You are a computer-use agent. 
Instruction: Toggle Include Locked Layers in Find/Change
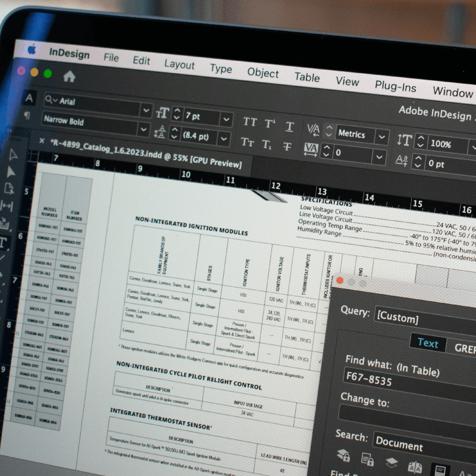coord(344,456)
